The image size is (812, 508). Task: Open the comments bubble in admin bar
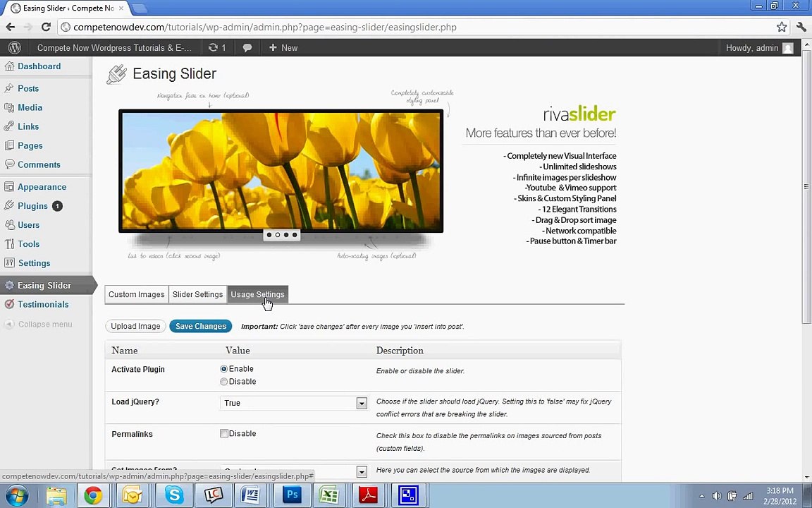[247, 48]
